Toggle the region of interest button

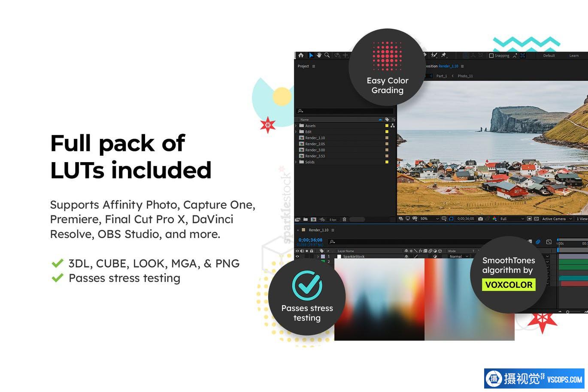coord(451,219)
